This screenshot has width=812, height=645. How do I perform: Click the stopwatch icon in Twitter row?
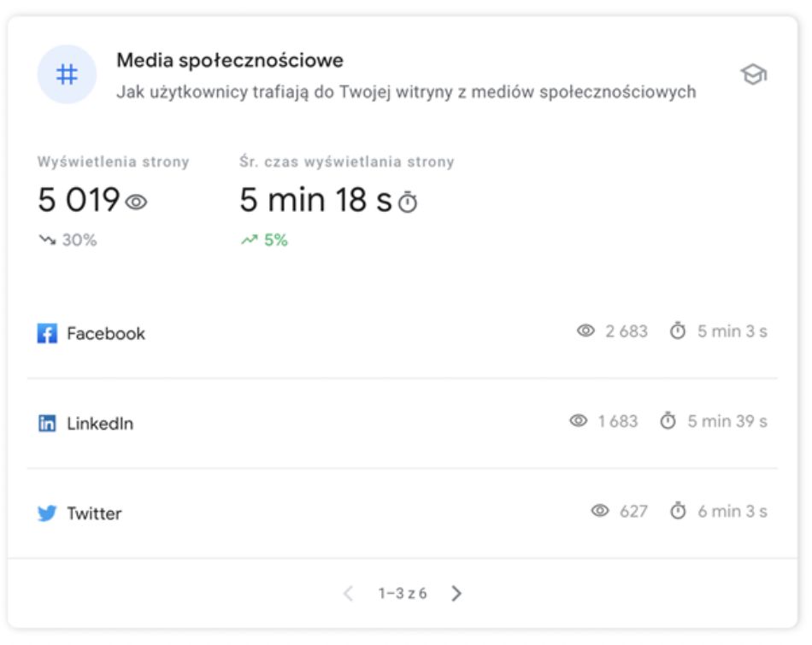678,511
